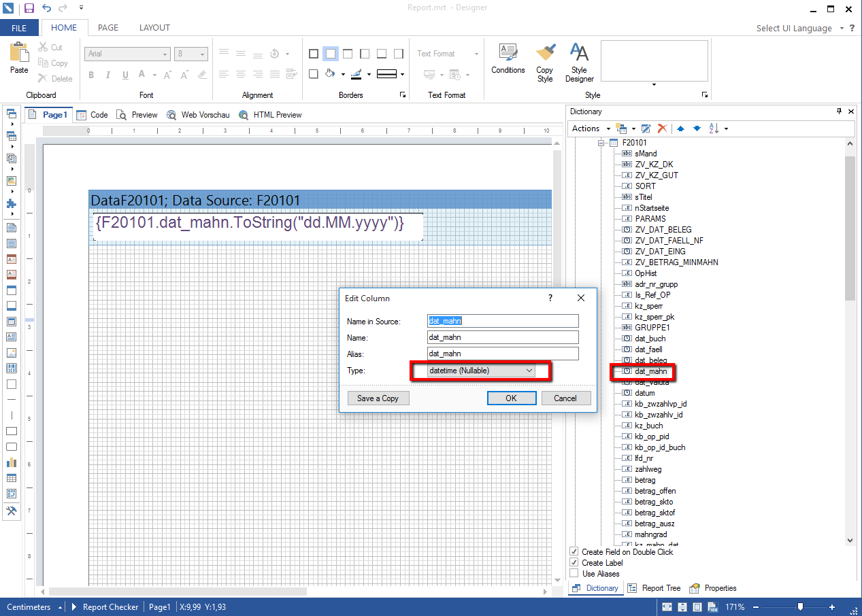Viewport: 862px width, 616px height.
Task: Collapse the F20101 data source node
Action: [x=601, y=143]
